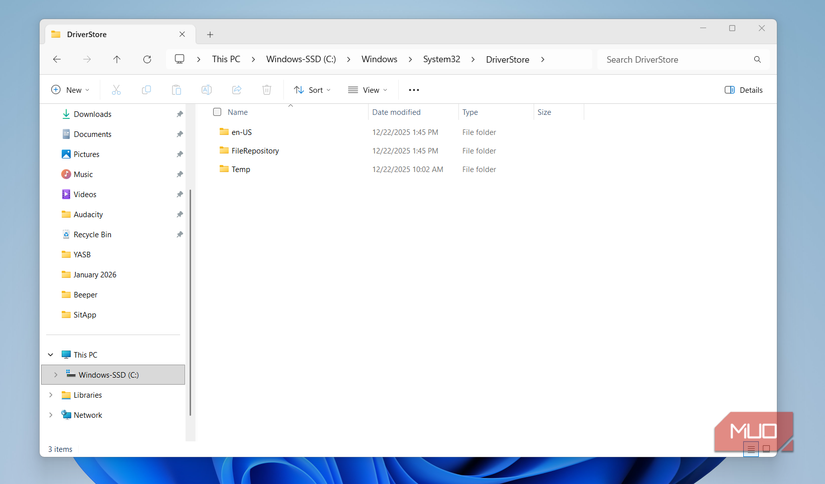Click the Rename icon in toolbar

click(206, 90)
